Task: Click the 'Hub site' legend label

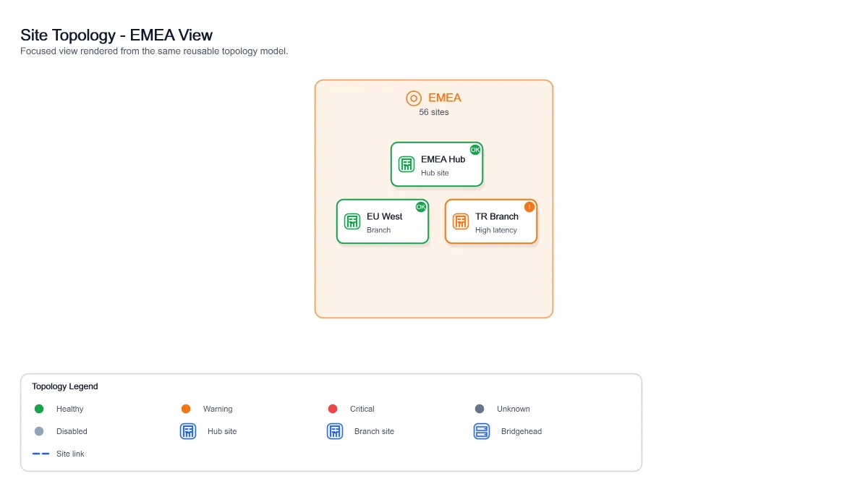Action: [222, 431]
